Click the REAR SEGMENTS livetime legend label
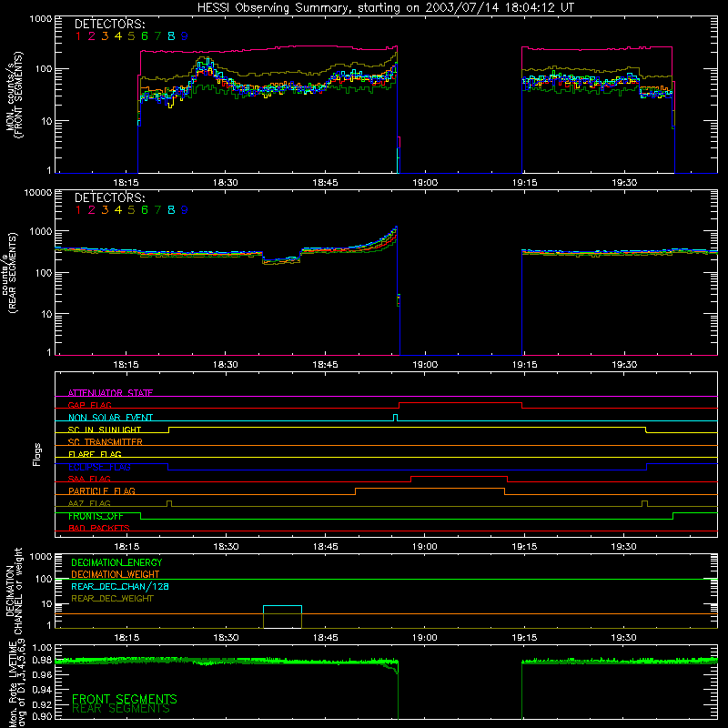The width and height of the screenshot is (728, 728). tap(121, 709)
